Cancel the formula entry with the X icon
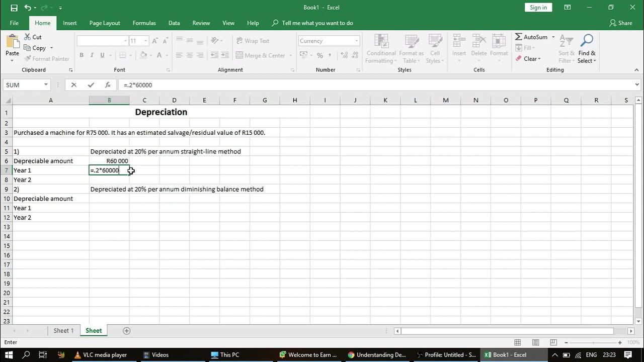Screen dimensions: 644x362 (x=73, y=85)
